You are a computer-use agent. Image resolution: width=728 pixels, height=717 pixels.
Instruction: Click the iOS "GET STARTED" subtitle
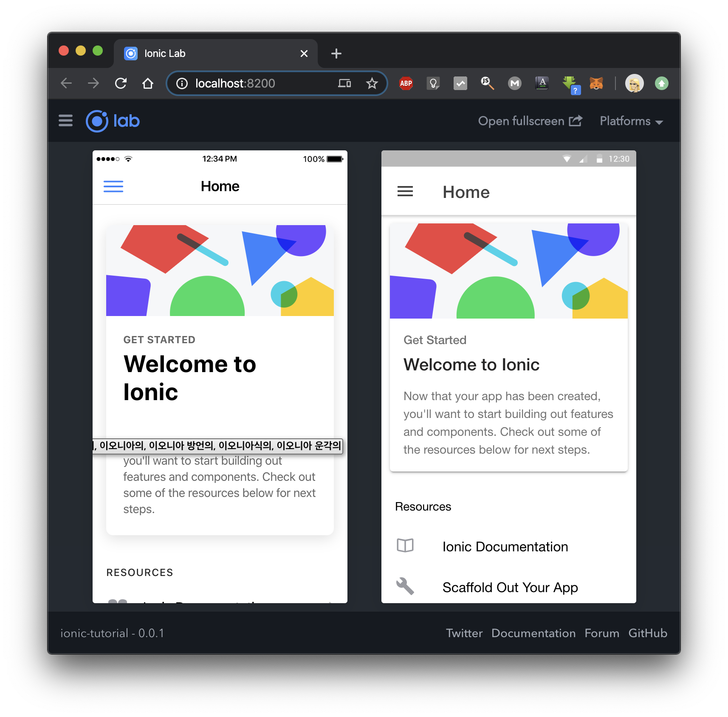pos(159,340)
